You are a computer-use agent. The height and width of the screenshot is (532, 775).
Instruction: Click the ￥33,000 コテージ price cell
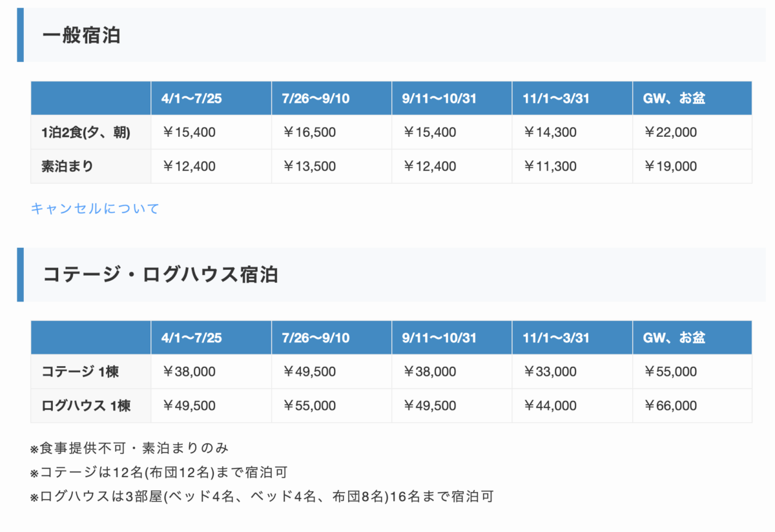[x=550, y=372]
